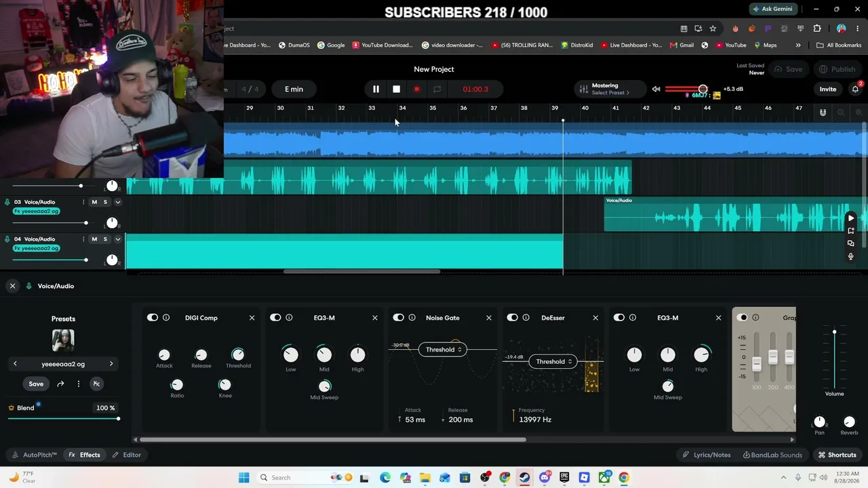Screen dimensions: 868x488
Task: Mute master output via speaker icon
Action: (x=656, y=89)
